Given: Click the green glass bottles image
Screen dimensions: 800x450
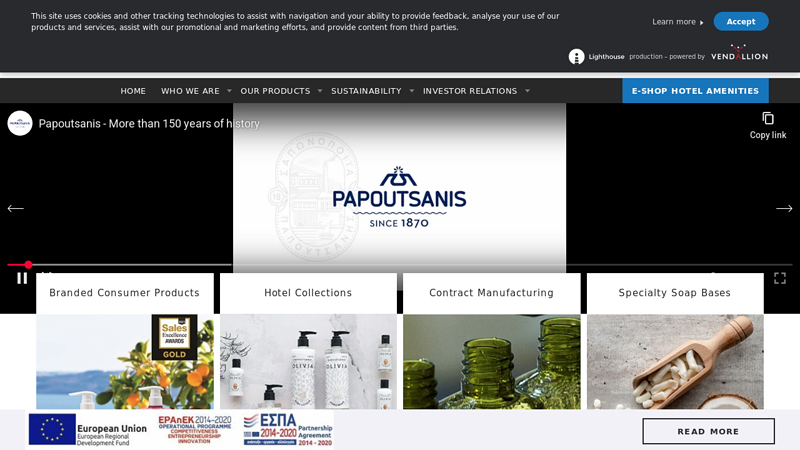Looking at the screenshot, I should [x=491, y=362].
